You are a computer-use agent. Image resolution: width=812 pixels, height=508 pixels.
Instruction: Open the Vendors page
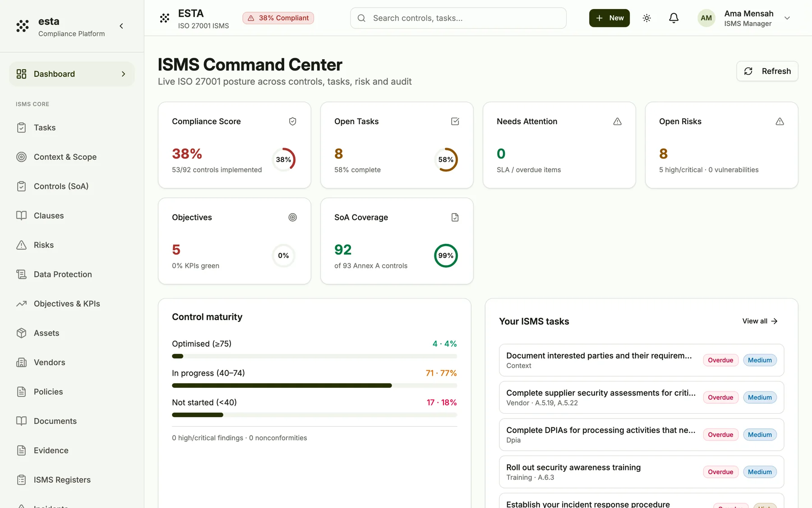click(72, 363)
